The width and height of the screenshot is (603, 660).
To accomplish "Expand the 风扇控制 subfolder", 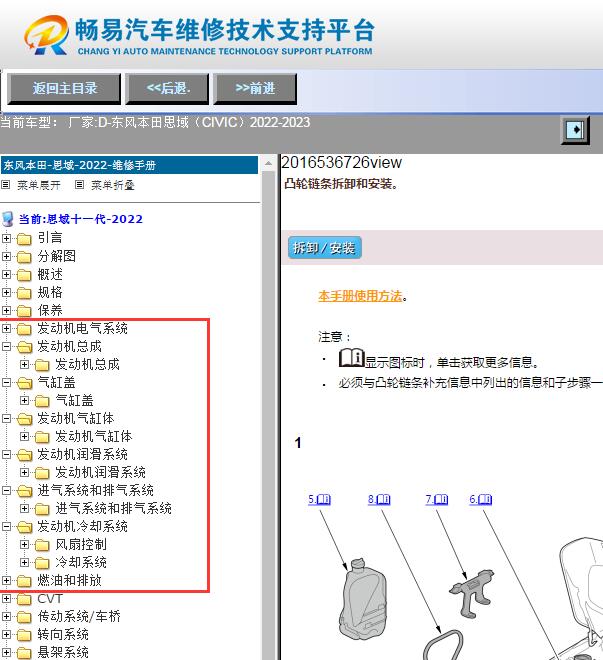I will [24, 545].
